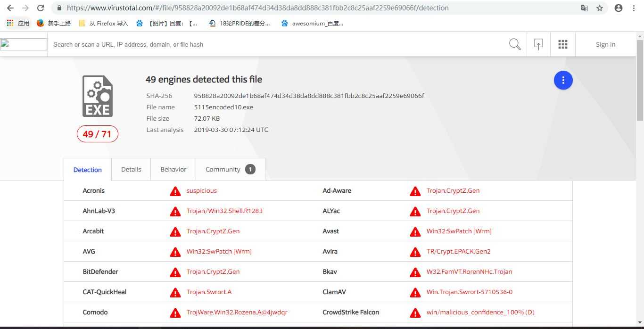This screenshot has width=644, height=329.
Task: Click the warning icon for AhnLab-V3
Action: pos(175,211)
